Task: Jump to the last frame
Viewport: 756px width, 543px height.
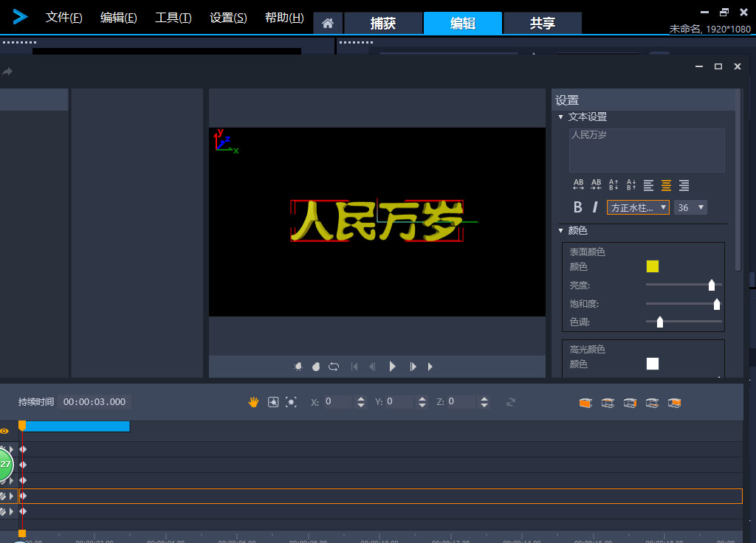Action: [x=430, y=367]
